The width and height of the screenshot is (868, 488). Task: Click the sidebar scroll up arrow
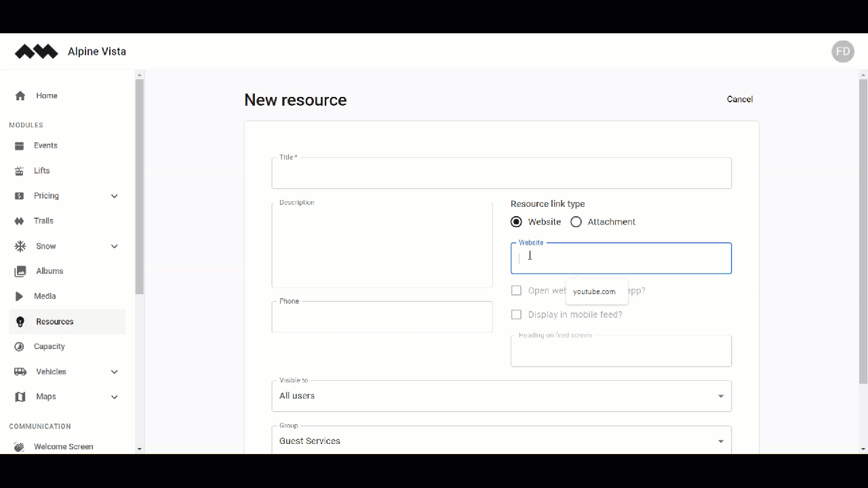(x=140, y=75)
